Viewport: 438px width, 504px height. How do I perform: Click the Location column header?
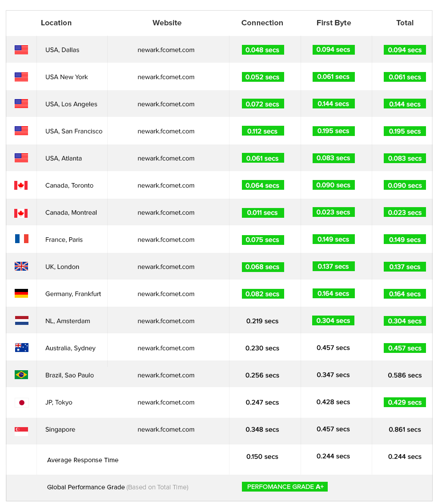point(56,23)
